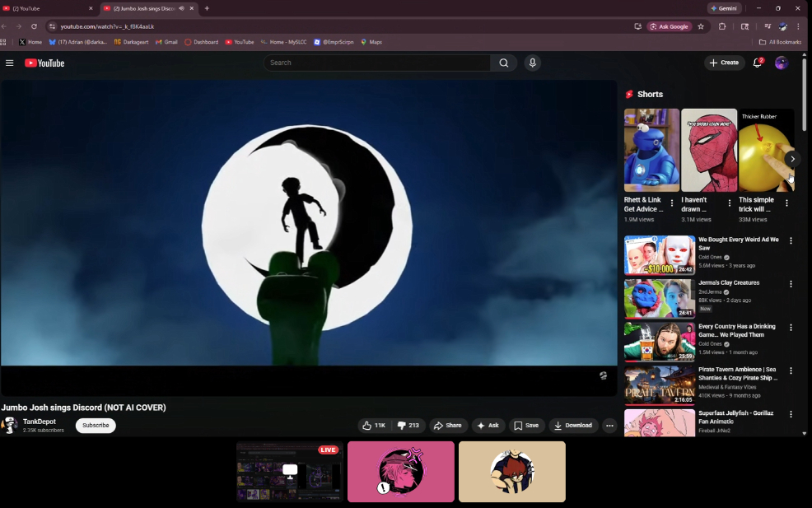Subscribe to the TankDepot channel
Screen dimensions: 812x508
click(x=96, y=426)
